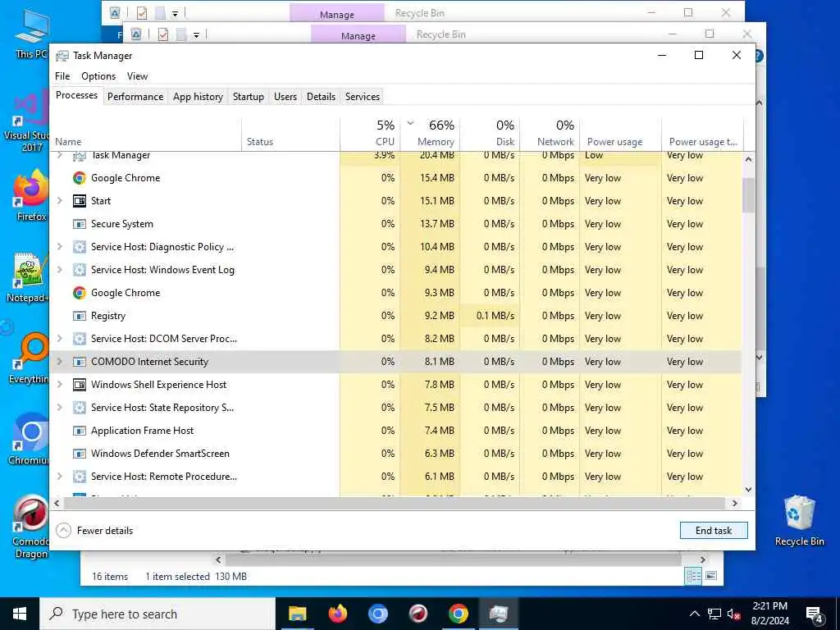The height and width of the screenshot is (630, 840).
Task: Open the notification center icon
Action: coord(815,614)
